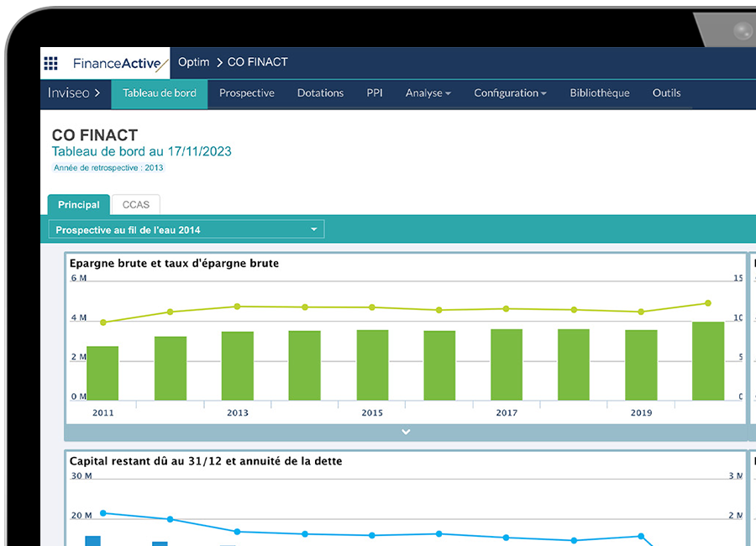Open the Prospective page
The width and height of the screenshot is (756, 546).
click(246, 93)
